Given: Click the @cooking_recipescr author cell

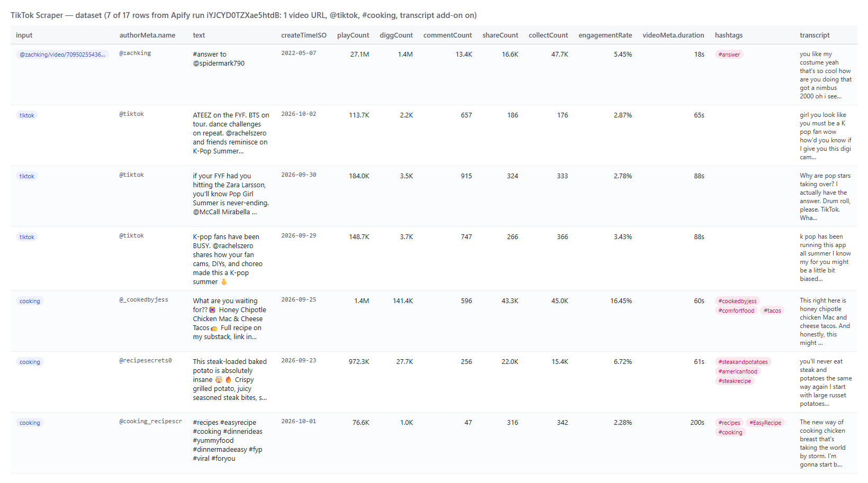Looking at the screenshot, I should pyautogui.click(x=150, y=422).
